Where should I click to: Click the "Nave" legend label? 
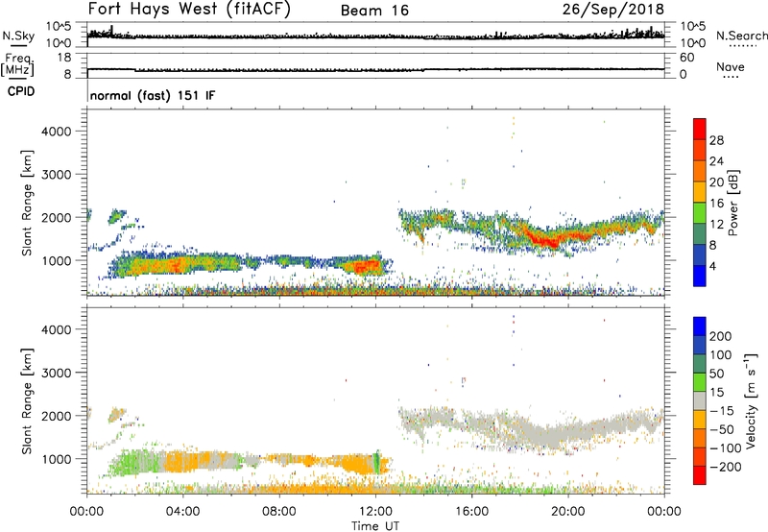click(731, 67)
